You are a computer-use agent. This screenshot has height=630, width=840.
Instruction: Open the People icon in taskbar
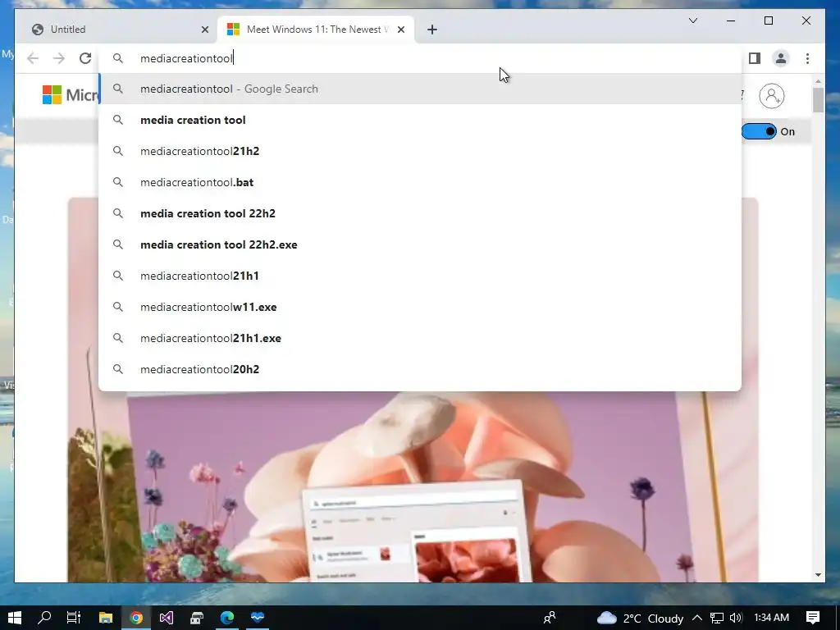click(549, 619)
